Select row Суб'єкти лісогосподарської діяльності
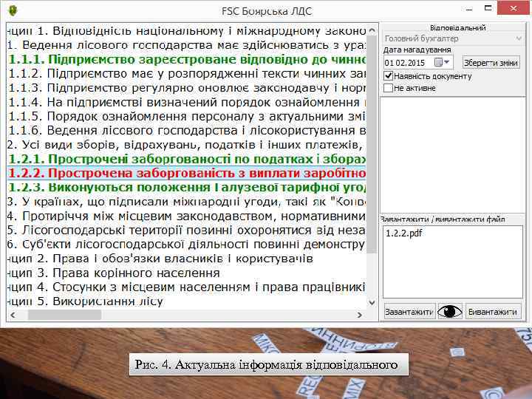532x399 pixels. point(186,245)
